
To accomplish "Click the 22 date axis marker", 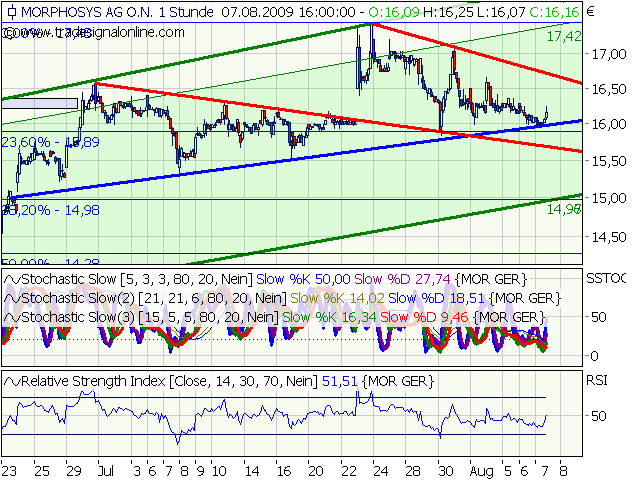I will [349, 471].
